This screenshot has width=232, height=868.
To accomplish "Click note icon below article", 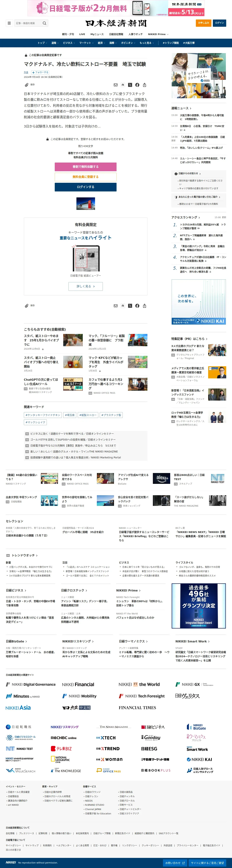I will (123, 306).
